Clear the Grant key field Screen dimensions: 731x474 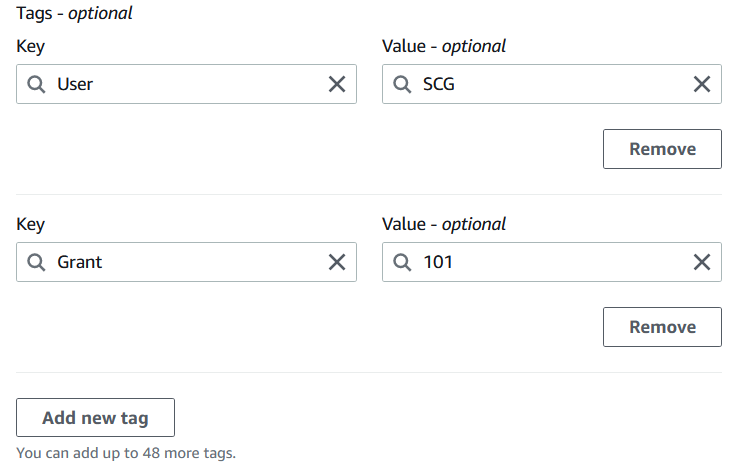coord(337,262)
